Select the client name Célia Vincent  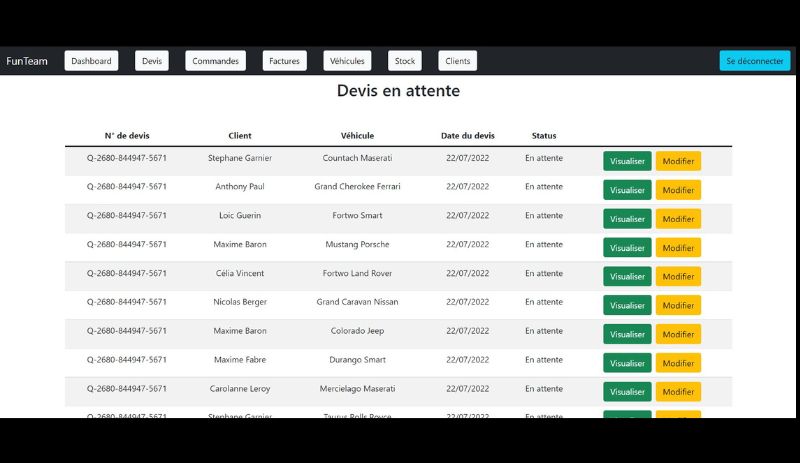pos(240,273)
